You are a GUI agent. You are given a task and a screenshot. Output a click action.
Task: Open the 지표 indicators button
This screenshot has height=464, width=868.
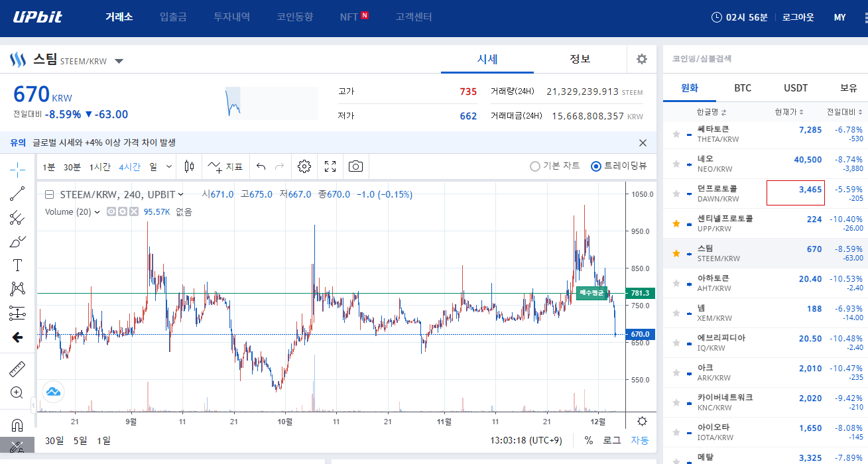click(x=225, y=166)
